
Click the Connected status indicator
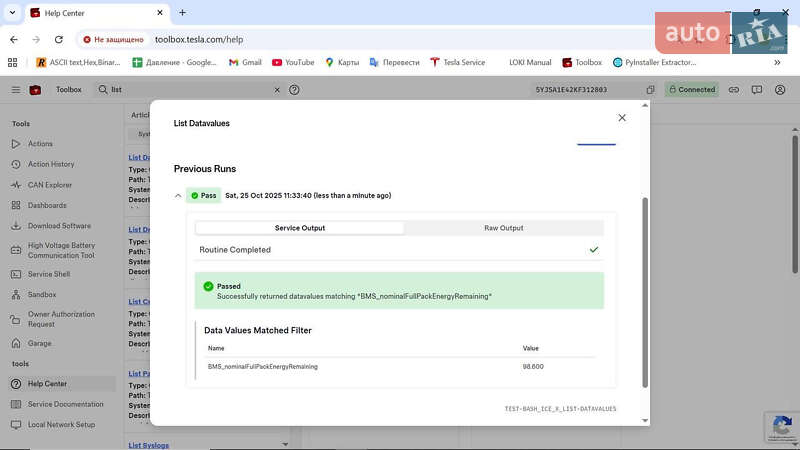pyautogui.click(x=691, y=90)
